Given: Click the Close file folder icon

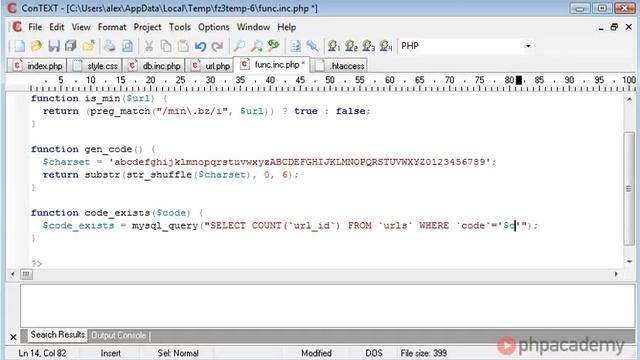Looking at the screenshot, I should (x=88, y=46).
